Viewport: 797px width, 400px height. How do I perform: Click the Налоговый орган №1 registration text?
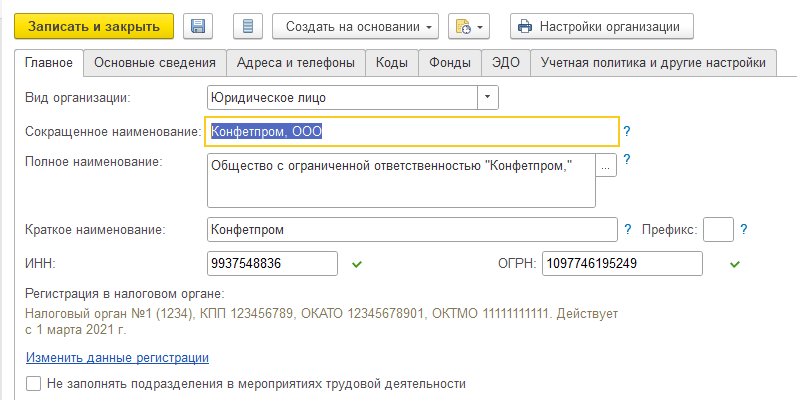[321, 322]
